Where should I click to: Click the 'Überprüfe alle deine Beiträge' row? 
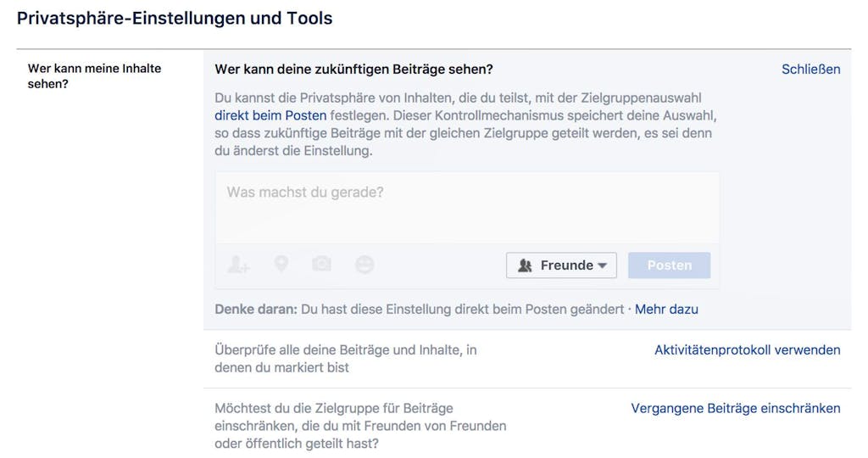coord(527,359)
